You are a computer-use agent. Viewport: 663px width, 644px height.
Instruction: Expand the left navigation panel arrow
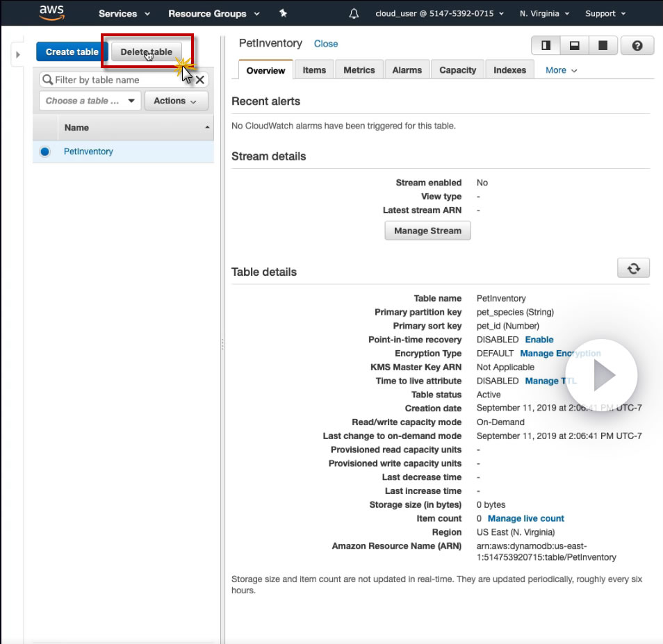tap(18, 54)
